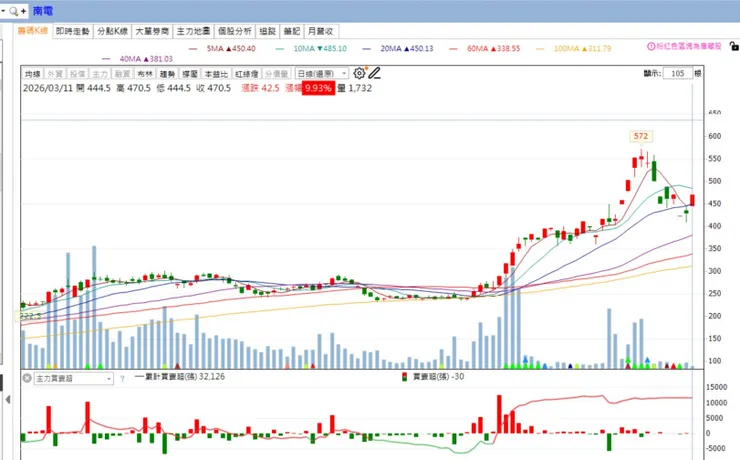This screenshot has height=460, width=740.
Task: Toggle the 趨勢 trend overlay
Action: [x=167, y=74]
